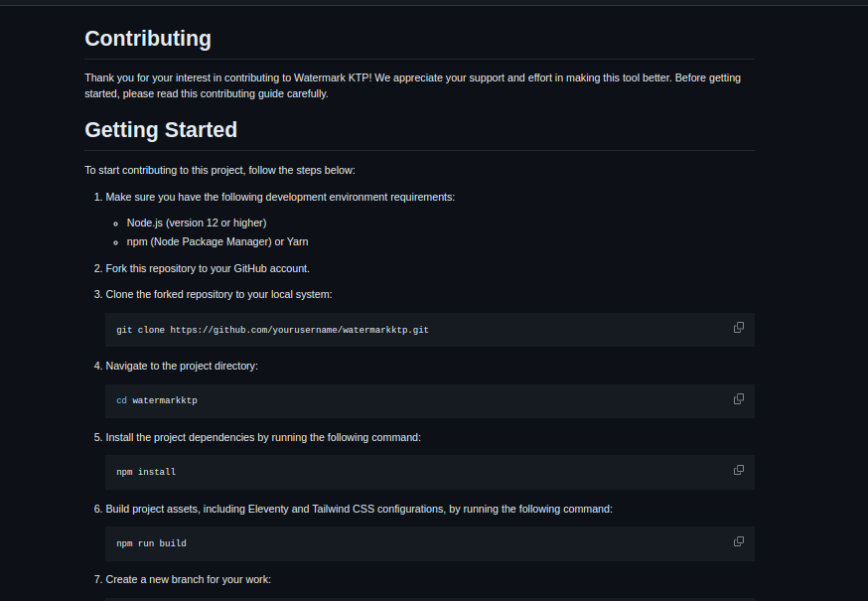Click the npm run build code text
868x601 pixels.
pos(151,543)
